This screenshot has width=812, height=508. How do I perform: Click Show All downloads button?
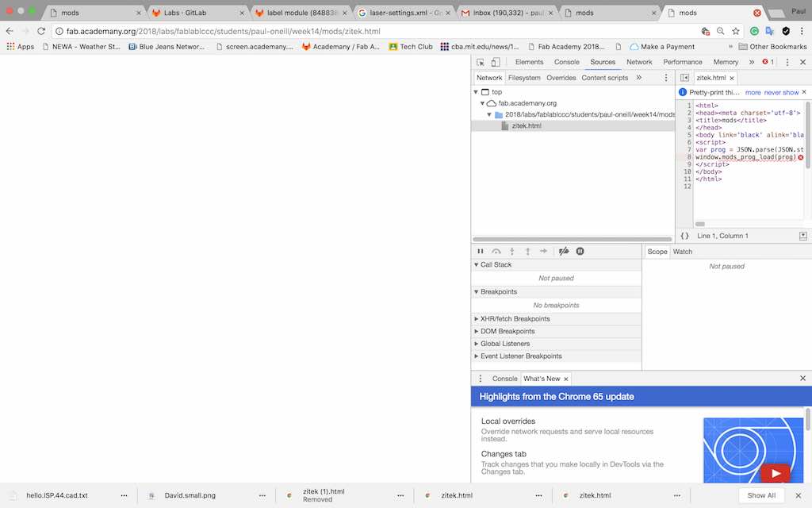[x=760, y=495]
